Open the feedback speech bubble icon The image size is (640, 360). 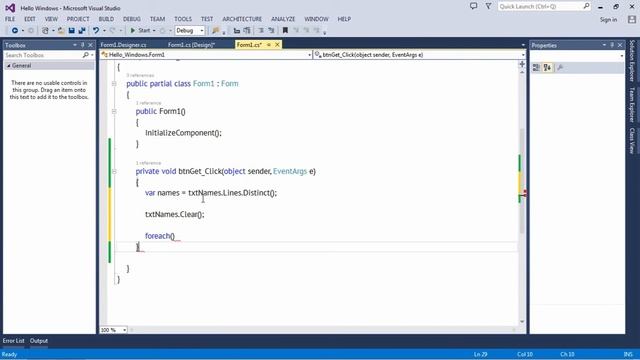(x=473, y=6)
